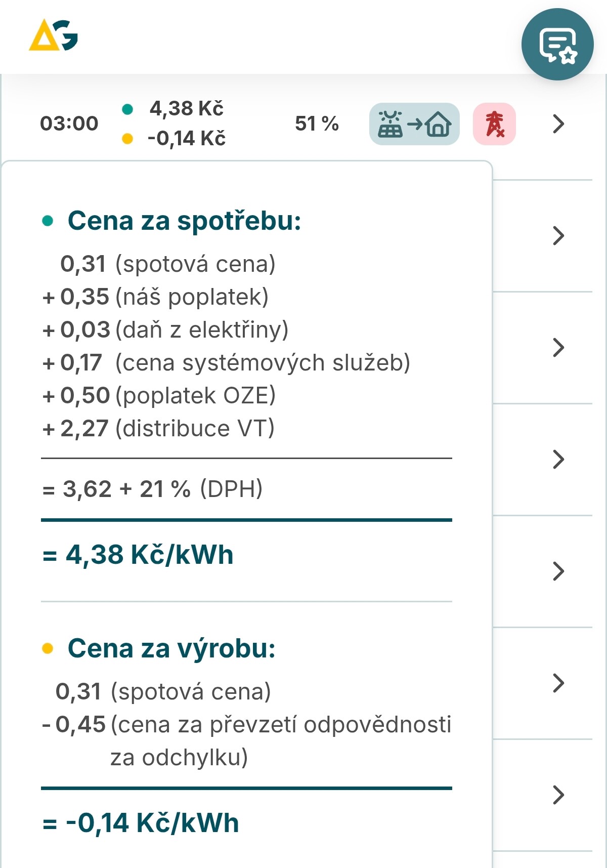Click green bullet before 'Cena za spotřebu'
The height and width of the screenshot is (868, 607).
pos(48,221)
